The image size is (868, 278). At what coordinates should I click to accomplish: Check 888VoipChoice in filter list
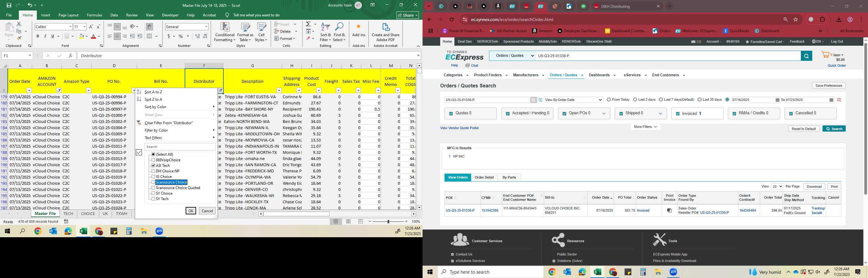pos(153,160)
